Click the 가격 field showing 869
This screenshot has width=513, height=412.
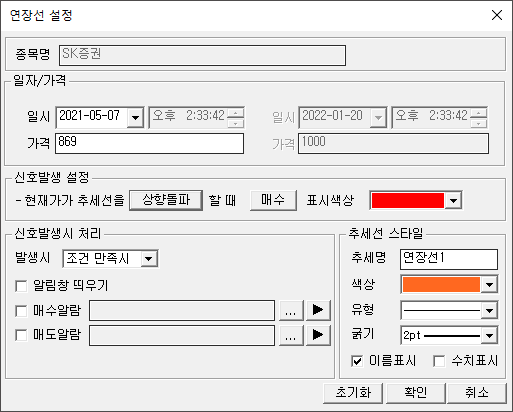149,143
